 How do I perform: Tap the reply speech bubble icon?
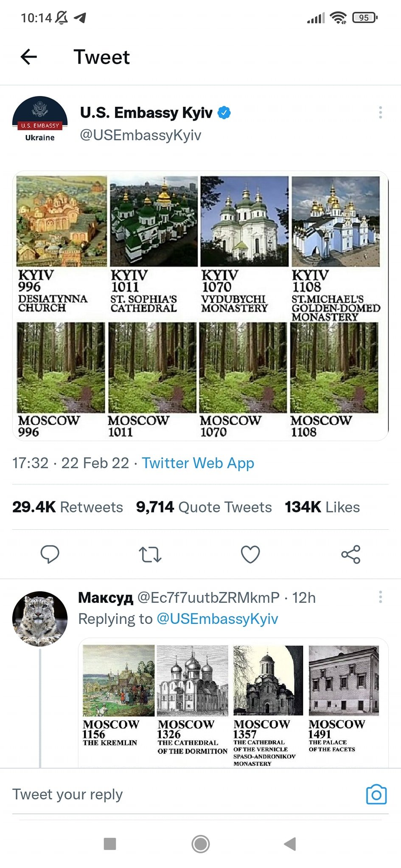pyautogui.click(x=50, y=554)
